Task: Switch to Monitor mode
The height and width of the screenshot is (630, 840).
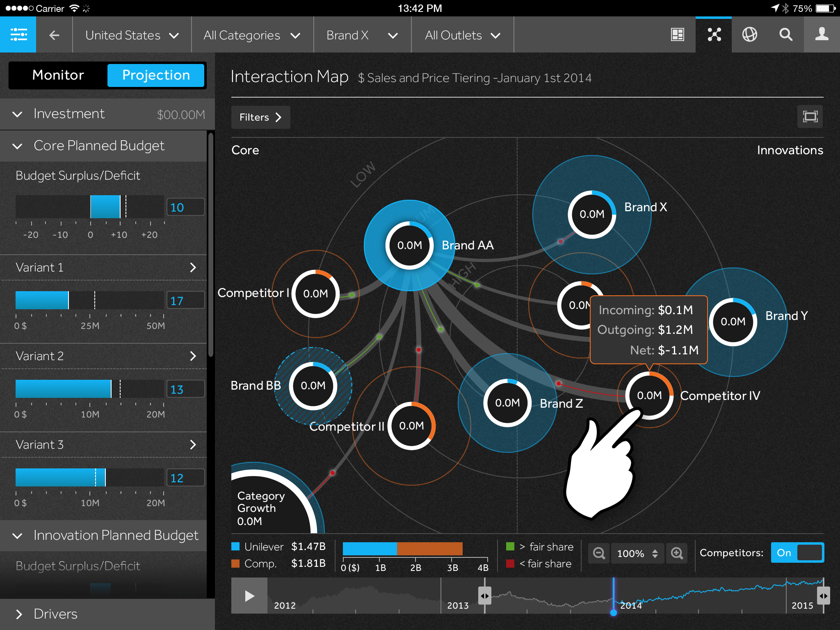Action: pyautogui.click(x=58, y=75)
